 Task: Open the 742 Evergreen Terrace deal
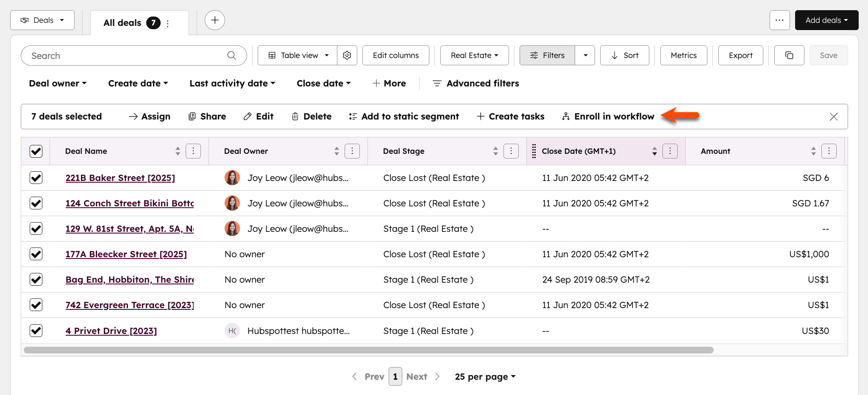pos(129,305)
